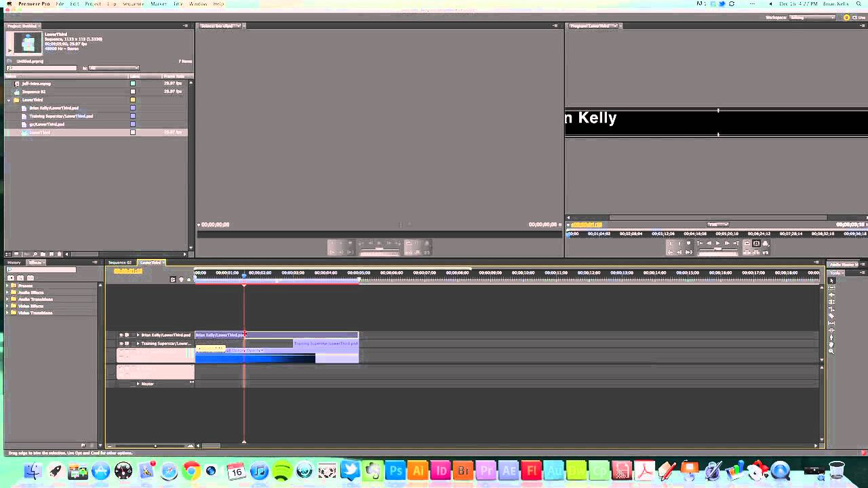
Task: Open the Workspace dropdown
Action: click(812, 17)
